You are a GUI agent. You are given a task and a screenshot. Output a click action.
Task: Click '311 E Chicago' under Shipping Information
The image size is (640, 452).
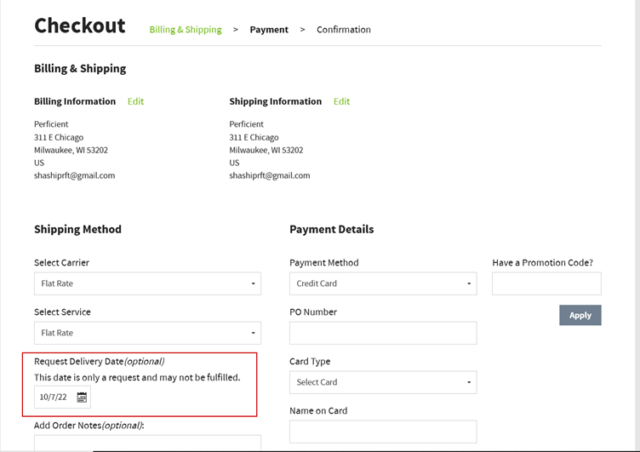(254, 137)
